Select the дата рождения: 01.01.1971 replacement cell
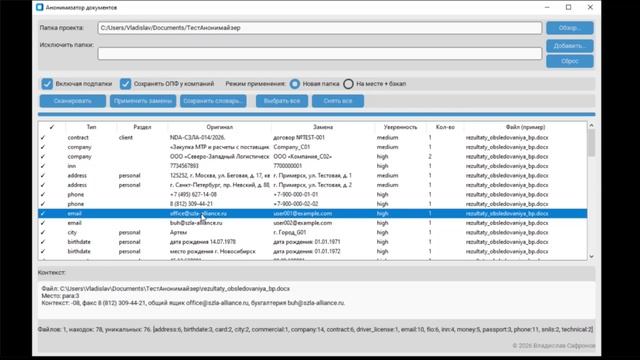Viewport: 640px width, 360px height. (307, 242)
